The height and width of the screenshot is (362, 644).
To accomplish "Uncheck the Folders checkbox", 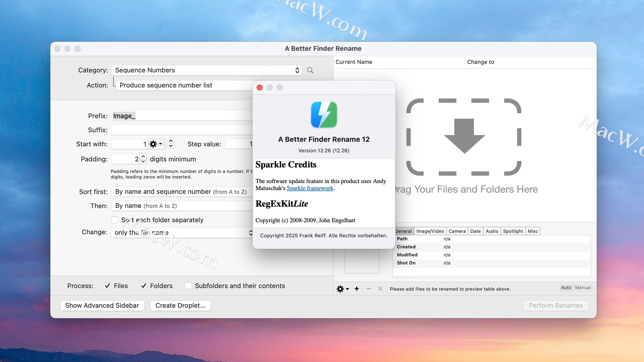I will pyautogui.click(x=144, y=286).
